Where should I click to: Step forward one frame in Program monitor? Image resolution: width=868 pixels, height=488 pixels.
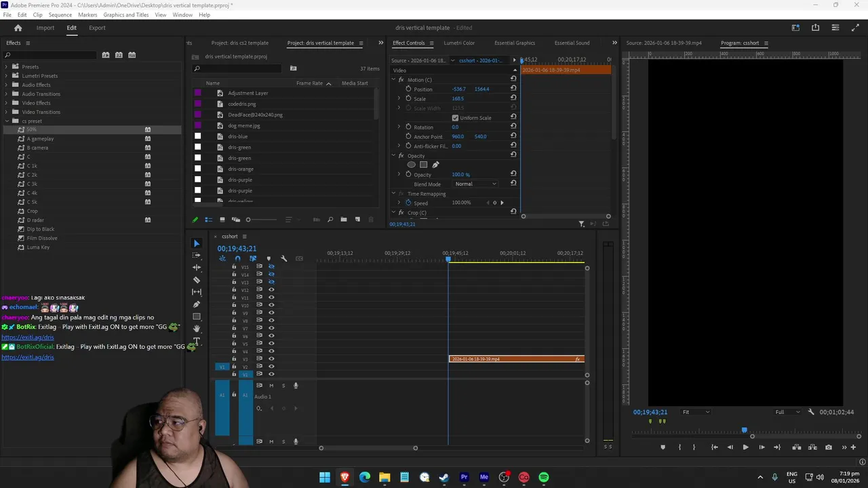point(762,447)
